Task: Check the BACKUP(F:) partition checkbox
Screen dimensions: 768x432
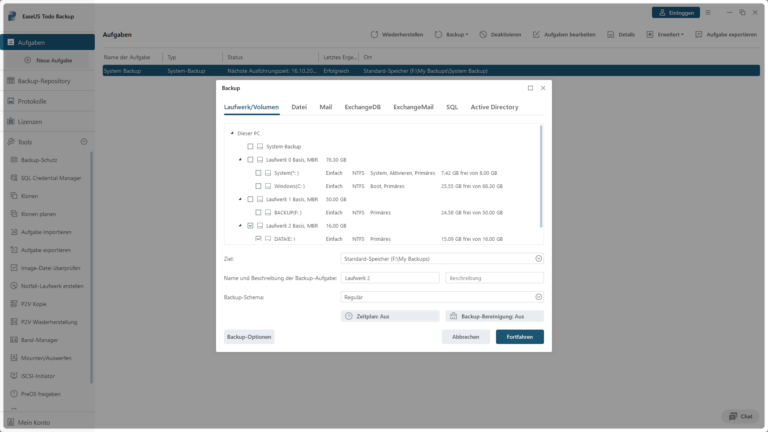Action: pos(258,213)
